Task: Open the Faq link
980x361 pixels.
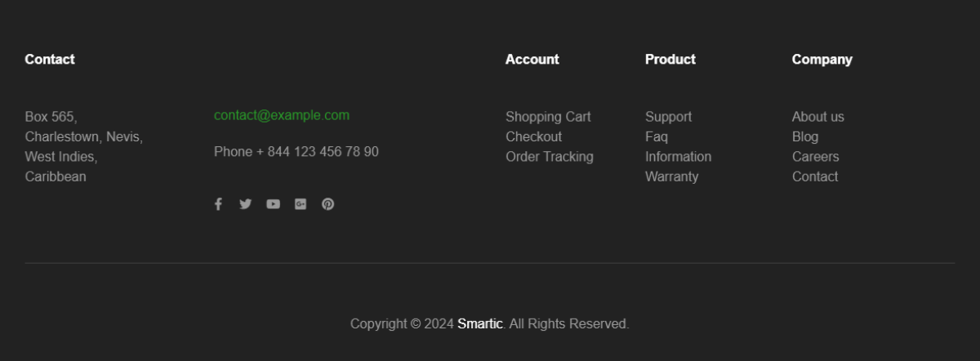Action: [656, 136]
